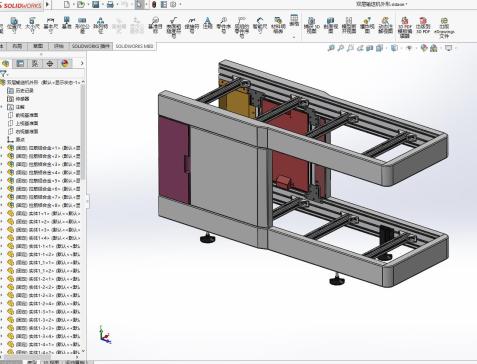477x364 pixels.
Task: Open the 布局 ribbon tab
Action: pos(17,46)
